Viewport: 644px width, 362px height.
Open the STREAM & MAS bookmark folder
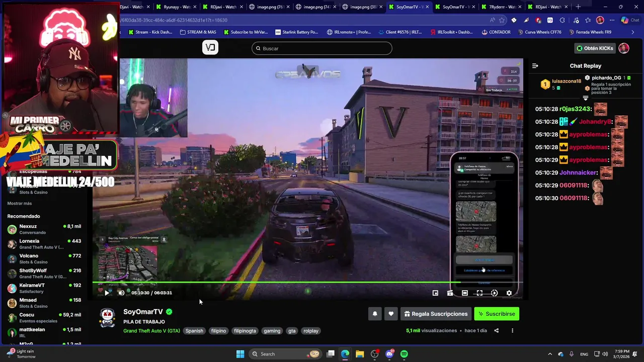point(198,32)
